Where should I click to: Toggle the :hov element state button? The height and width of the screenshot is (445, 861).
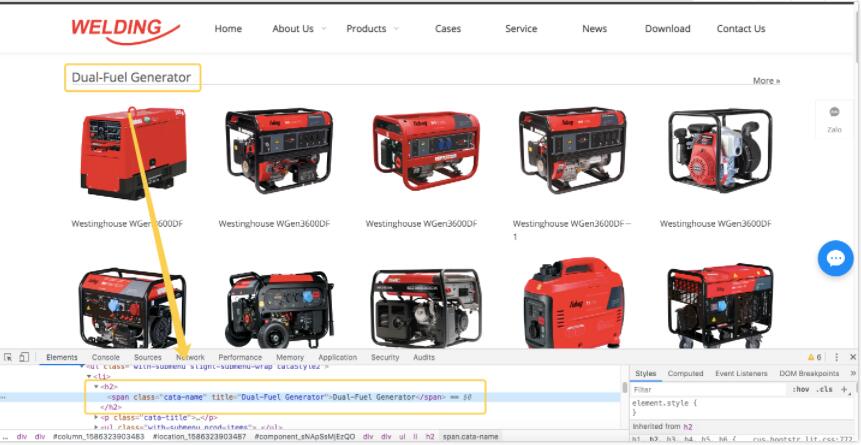(800, 389)
